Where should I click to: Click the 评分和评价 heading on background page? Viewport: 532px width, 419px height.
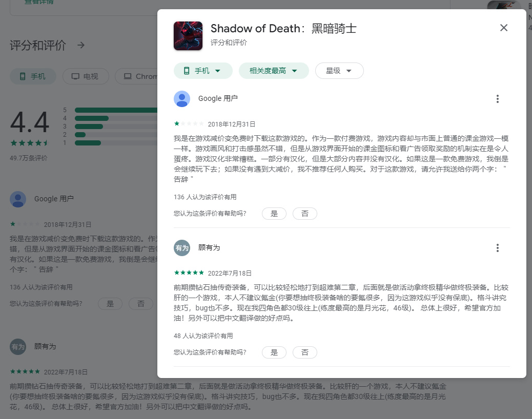[x=37, y=45]
